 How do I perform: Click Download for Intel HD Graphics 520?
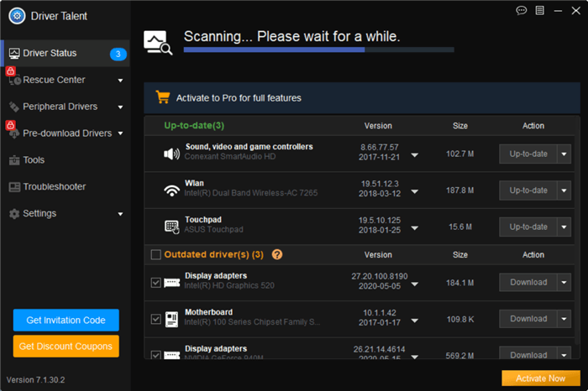(528, 283)
